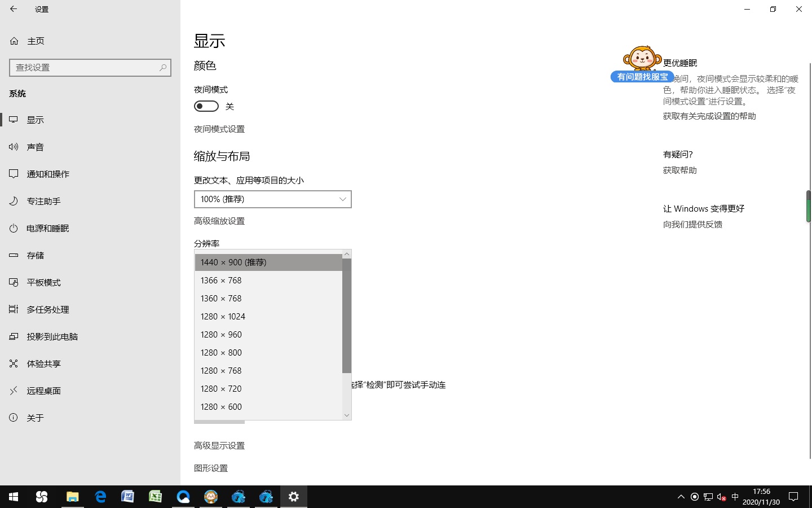Focus the 查找设置 search field
Screen dimensions: 812x508
coord(90,67)
